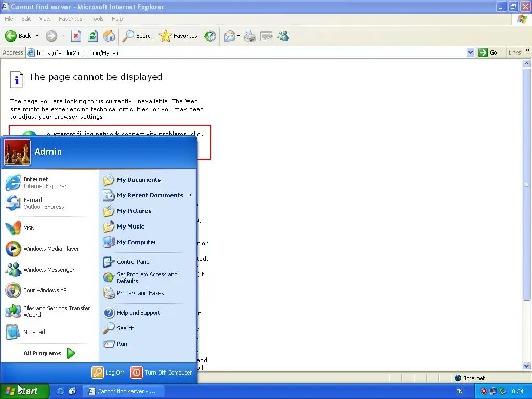
Task: Click the Go button
Action: 488,52
